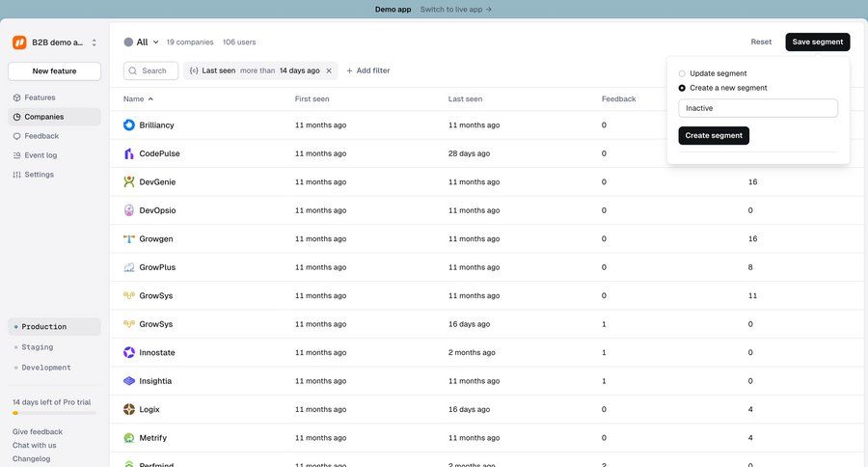Click the New feature button
This screenshot has width=868, height=467.
coord(54,70)
